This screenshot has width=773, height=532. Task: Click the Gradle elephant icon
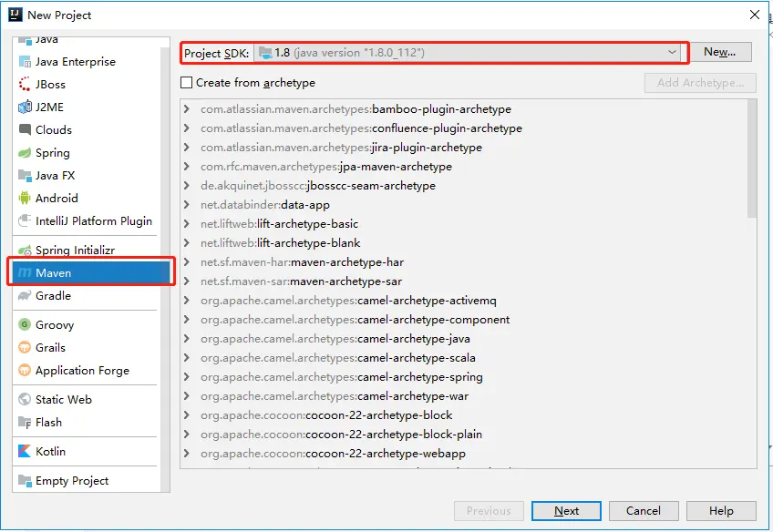(25, 295)
